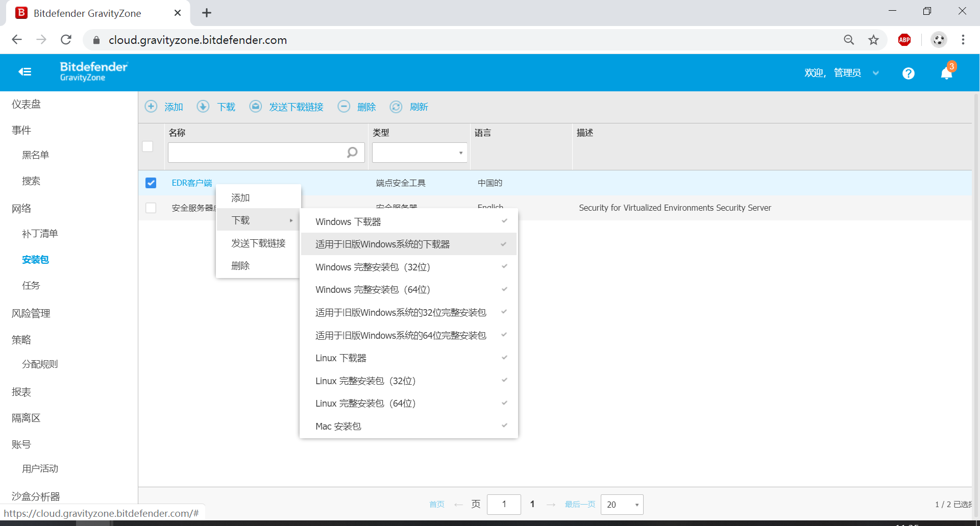This screenshot has height=526, width=980.
Task: Go back to the previous page
Action: coord(17,40)
